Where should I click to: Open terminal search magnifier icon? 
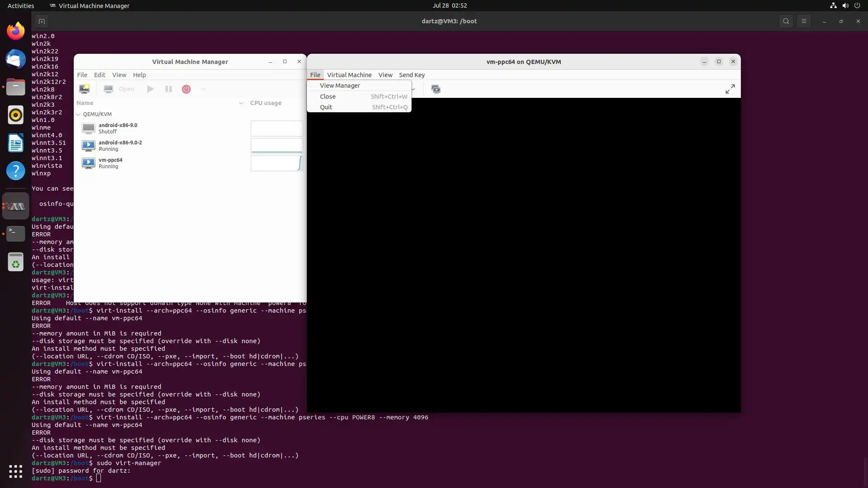pyautogui.click(x=786, y=21)
